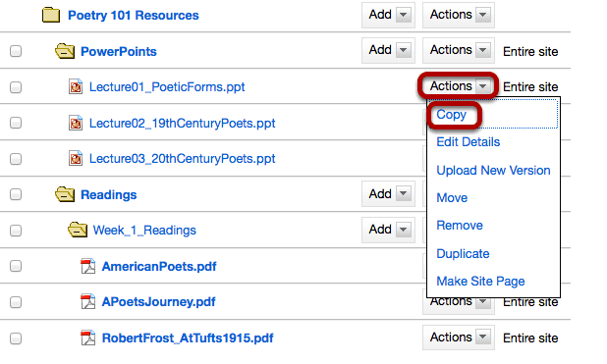607x364 pixels.
Task: Mark the Lecture03_20thCenturyPoets.ppt checkbox
Action: 16,159
